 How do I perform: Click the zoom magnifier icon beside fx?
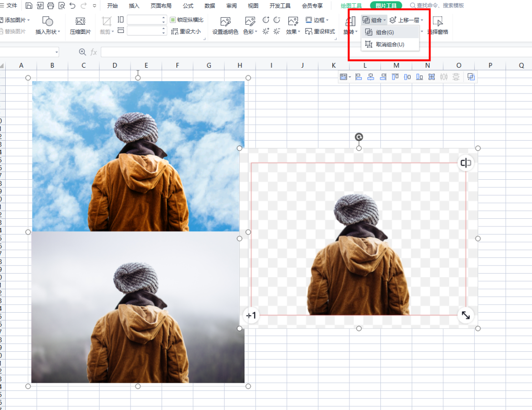82,52
